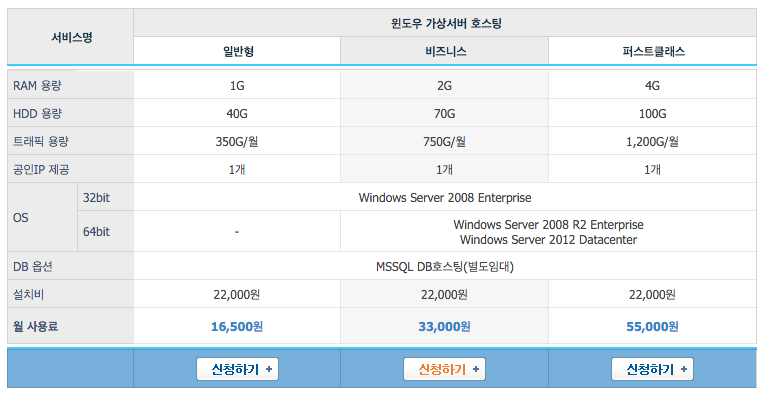Click the 40G HDD value
The height and width of the screenshot is (396, 764).
pyautogui.click(x=237, y=113)
